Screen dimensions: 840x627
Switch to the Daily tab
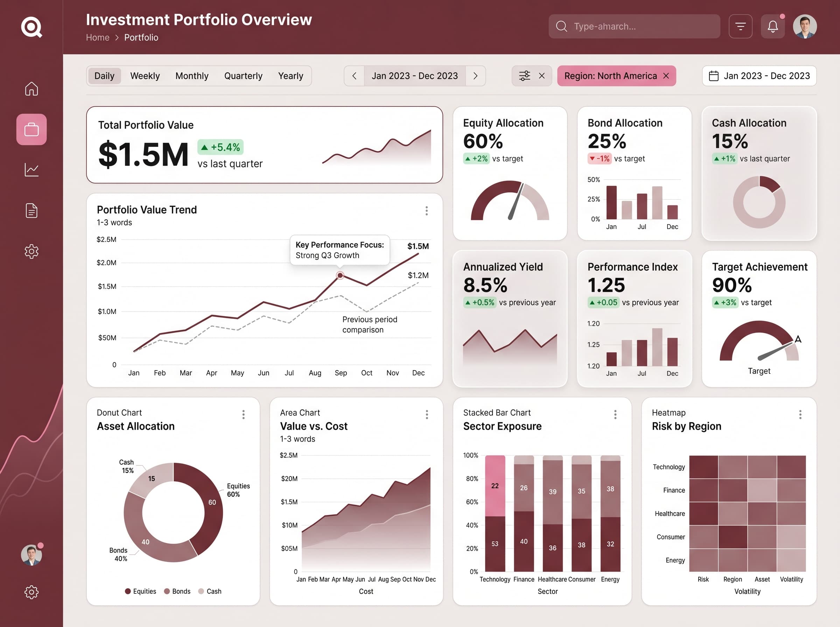pyautogui.click(x=104, y=76)
